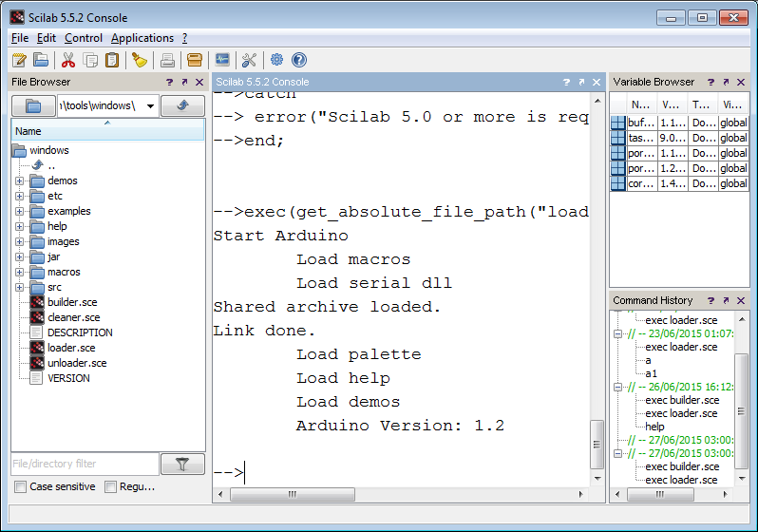
Task: Expand the macros folder tree node
Action: pyautogui.click(x=19, y=273)
